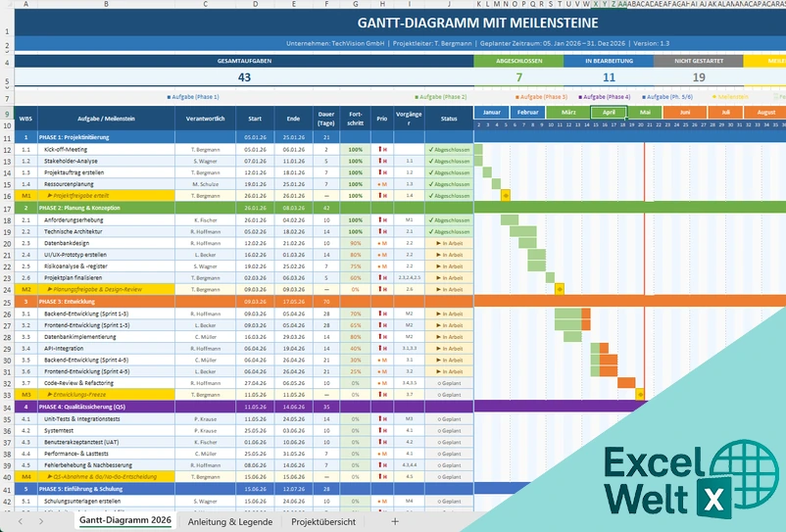Viewport: 786px width, 532px height.
Task: Select the Projektfreigabe erteilt milestone cell
Action: pyautogui.click(x=106, y=195)
